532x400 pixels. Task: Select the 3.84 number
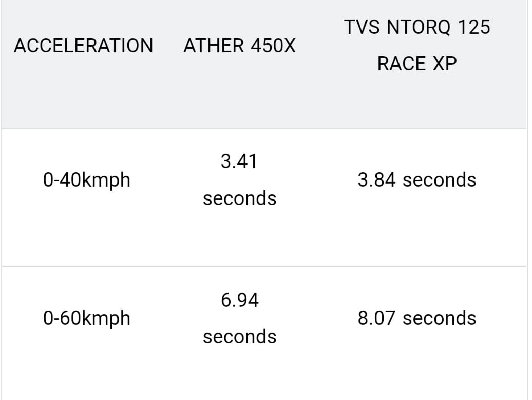(x=377, y=180)
